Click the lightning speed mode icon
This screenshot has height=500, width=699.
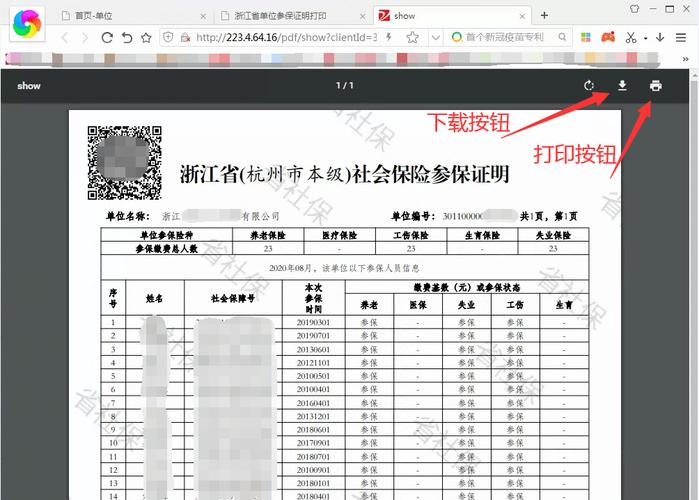coord(389,37)
